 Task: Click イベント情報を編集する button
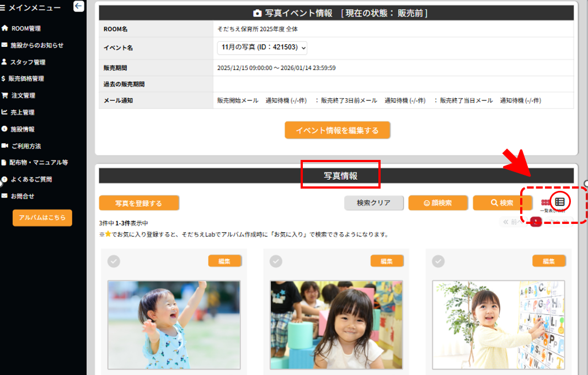(x=337, y=131)
